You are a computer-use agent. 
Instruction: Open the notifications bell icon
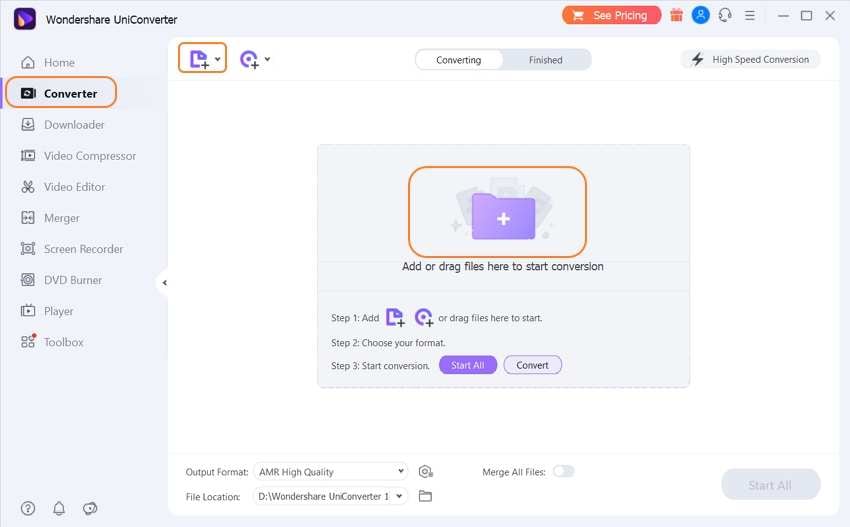tap(59, 508)
